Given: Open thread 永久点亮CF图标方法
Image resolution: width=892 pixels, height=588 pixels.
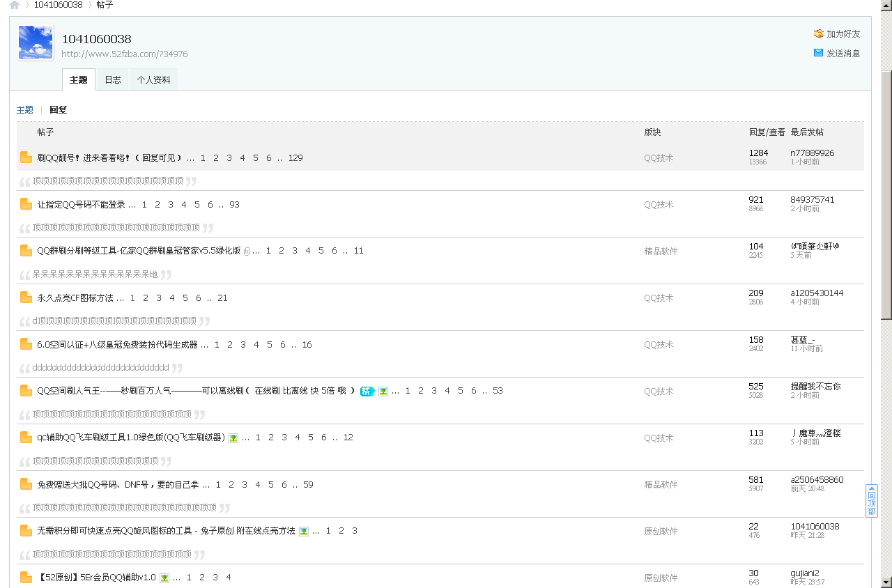Looking at the screenshot, I should (75, 298).
